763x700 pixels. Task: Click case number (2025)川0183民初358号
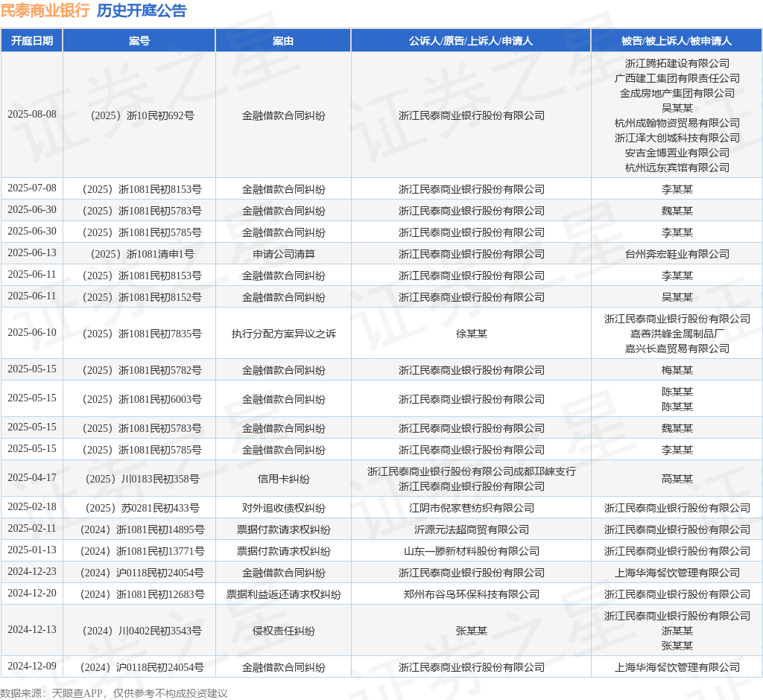tap(142, 479)
